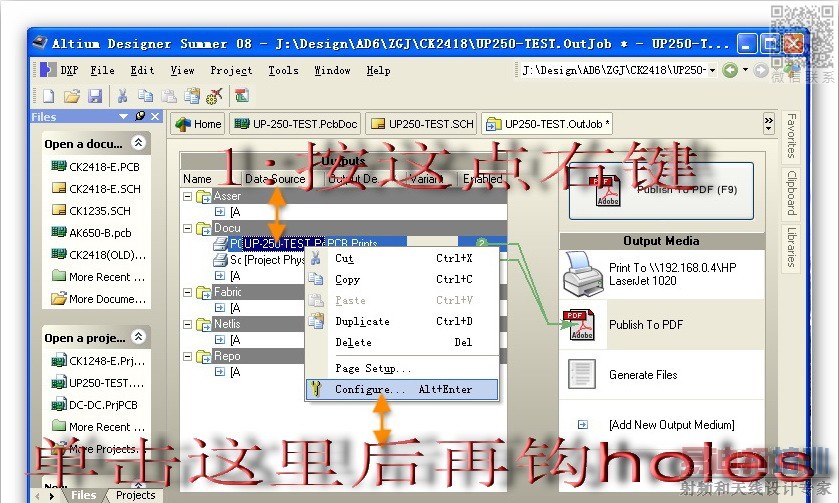Close the Files panel with X

pos(155,116)
